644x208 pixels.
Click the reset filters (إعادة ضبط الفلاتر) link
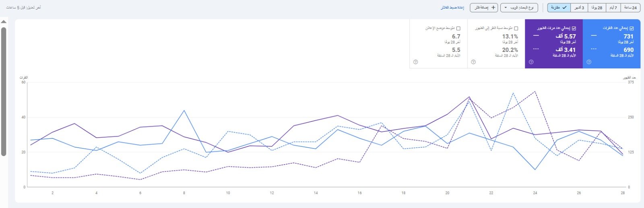click(x=452, y=8)
